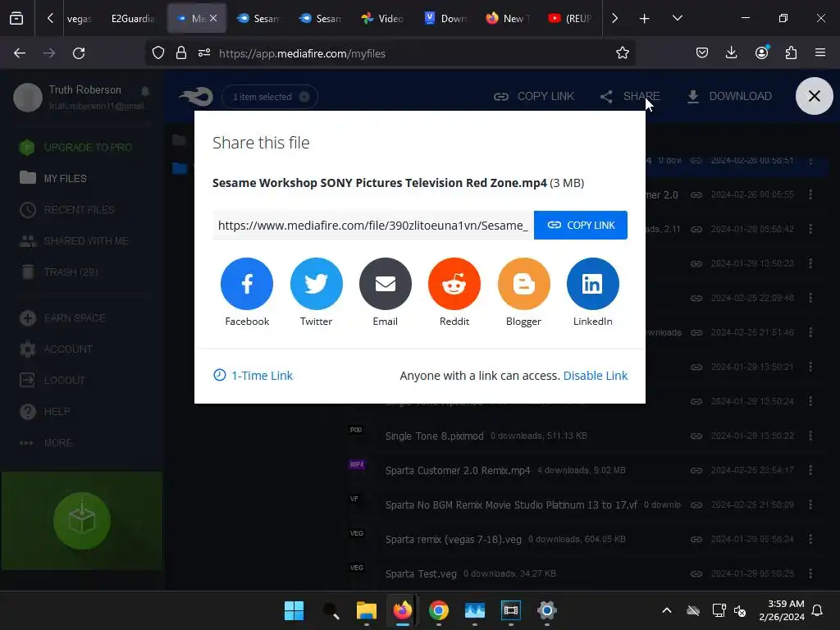Screen dimensions: 840x630
Task: Switch to the Video tab
Action: pos(382,19)
